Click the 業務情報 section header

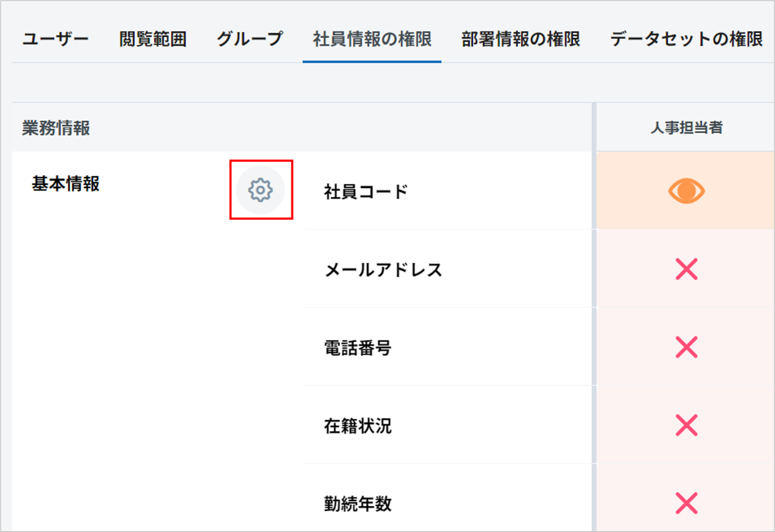coord(56,128)
